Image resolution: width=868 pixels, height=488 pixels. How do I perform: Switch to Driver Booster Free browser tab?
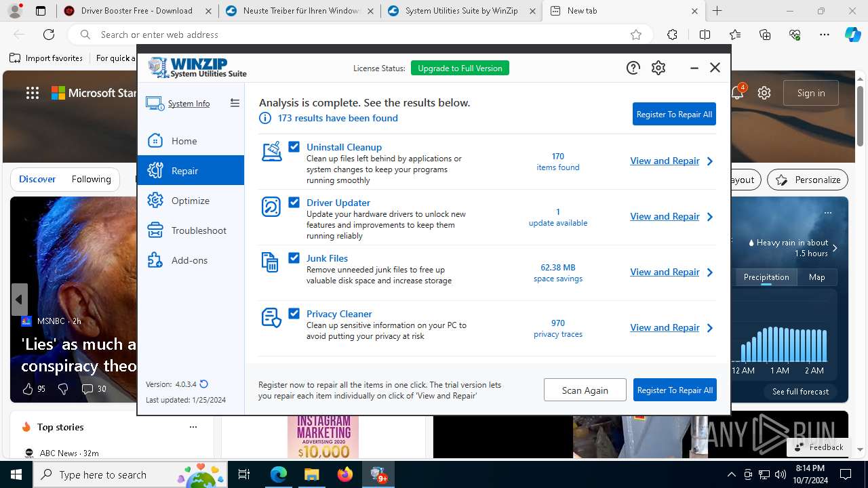(x=137, y=11)
